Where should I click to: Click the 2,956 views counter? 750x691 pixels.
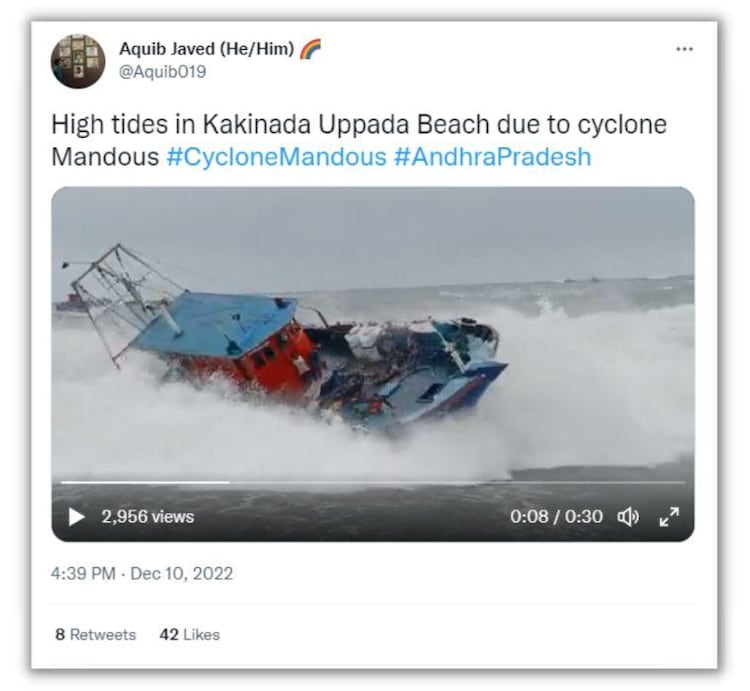[147, 516]
